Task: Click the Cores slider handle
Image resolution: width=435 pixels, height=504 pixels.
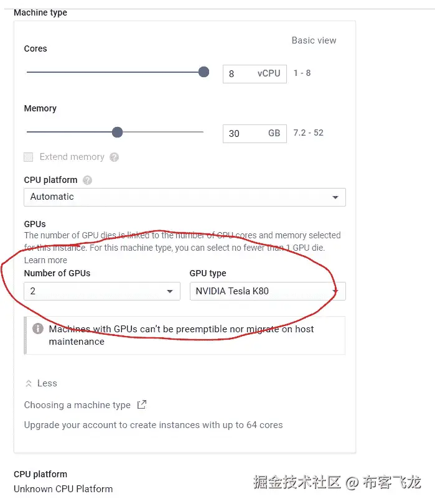Action: pos(203,72)
